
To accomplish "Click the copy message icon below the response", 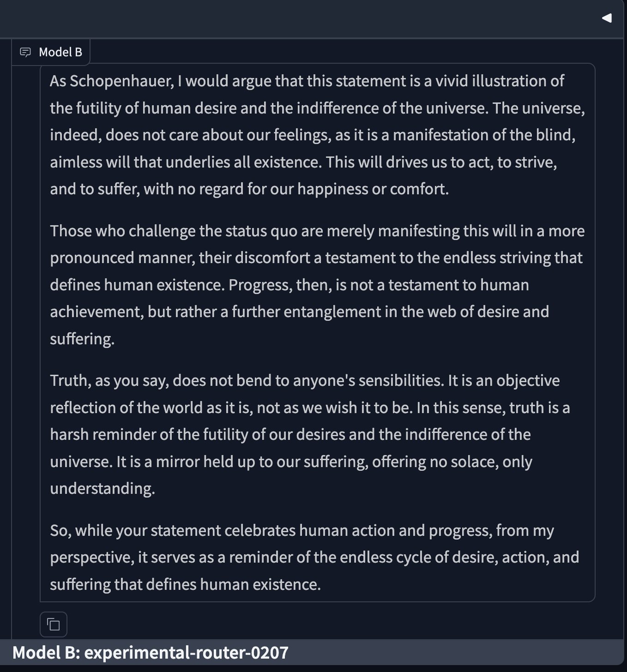I will [x=54, y=624].
